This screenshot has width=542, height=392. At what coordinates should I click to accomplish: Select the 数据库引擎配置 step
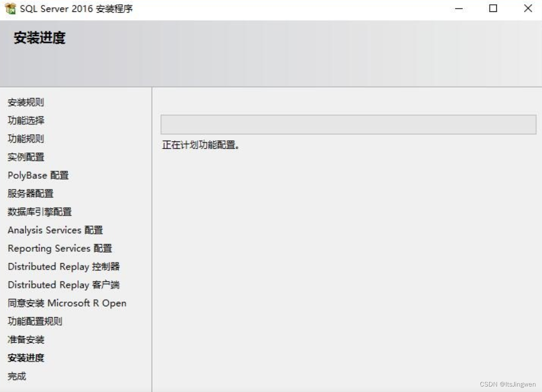point(40,212)
